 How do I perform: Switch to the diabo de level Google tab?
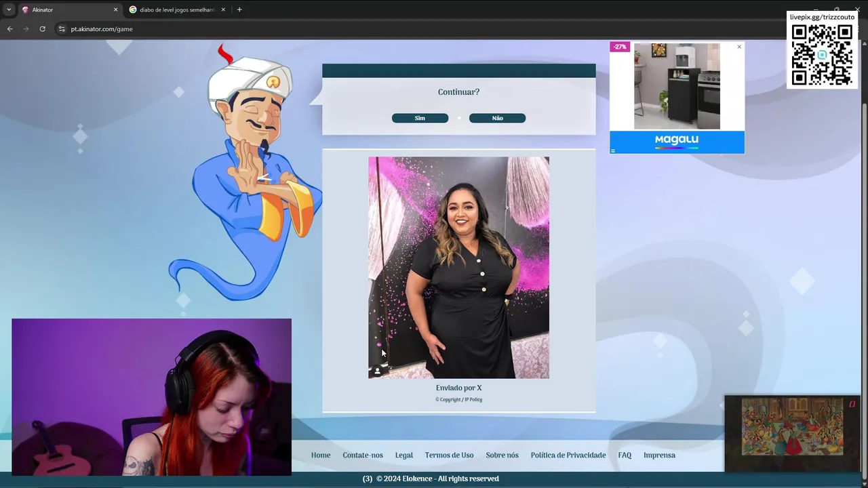[177, 9]
